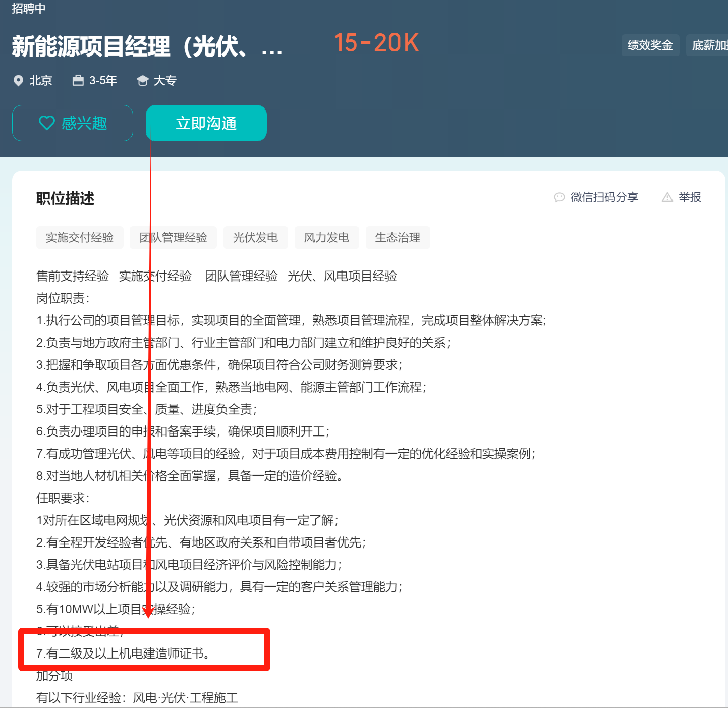Click the line 3.把握和争取项目各方面优惠条件
The width and height of the screenshot is (728, 708).
point(219,365)
